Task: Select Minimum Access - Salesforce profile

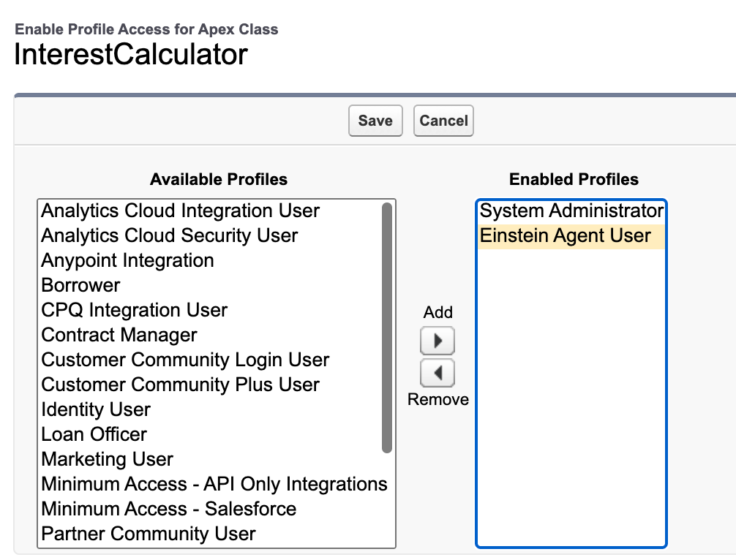Action: pyautogui.click(x=169, y=510)
